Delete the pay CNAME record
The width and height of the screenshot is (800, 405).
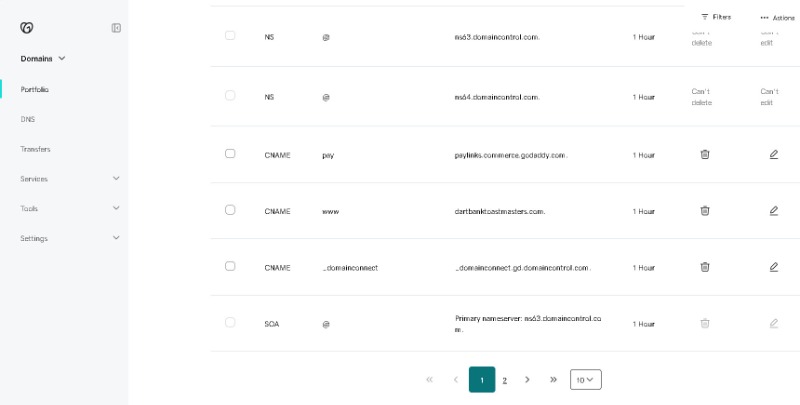coord(705,154)
